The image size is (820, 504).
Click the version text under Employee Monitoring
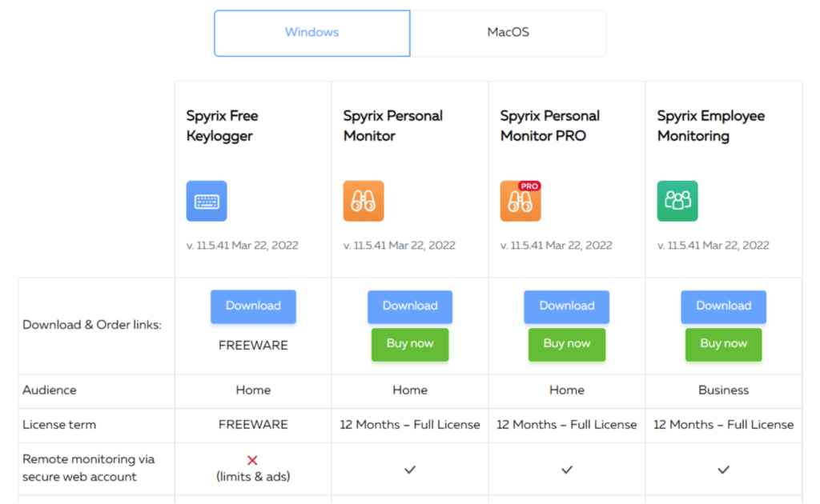coord(713,246)
